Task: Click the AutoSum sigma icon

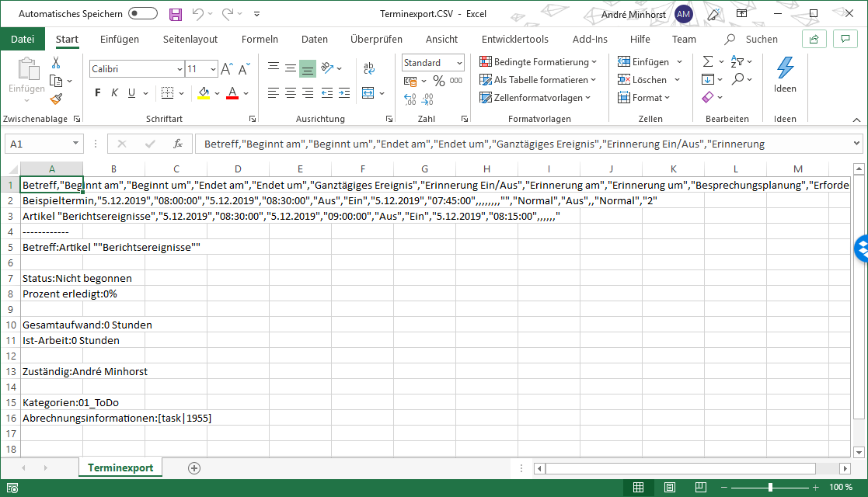Action: pos(707,62)
